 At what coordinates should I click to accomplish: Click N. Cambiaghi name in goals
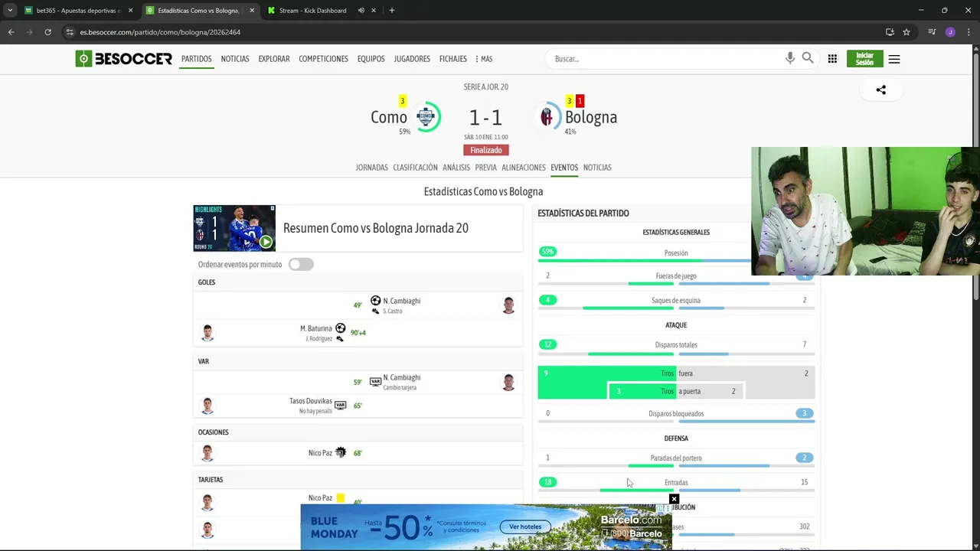click(x=402, y=301)
